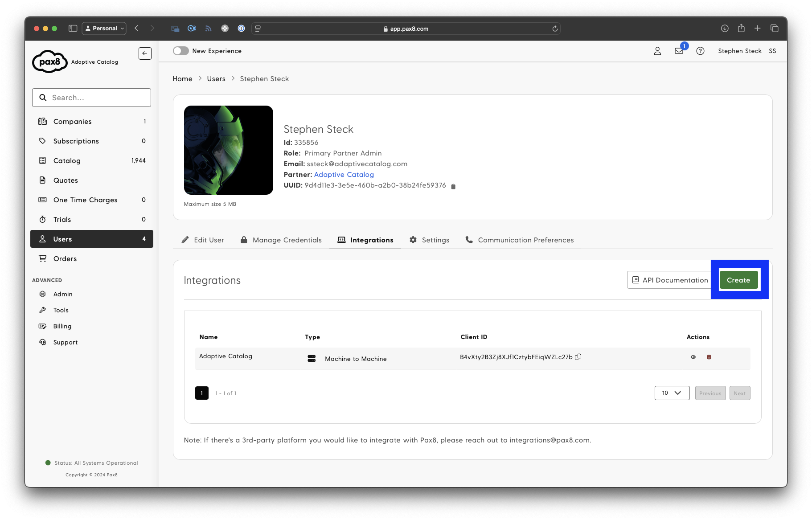
Task: Open a new Safari tab
Action: coord(758,29)
